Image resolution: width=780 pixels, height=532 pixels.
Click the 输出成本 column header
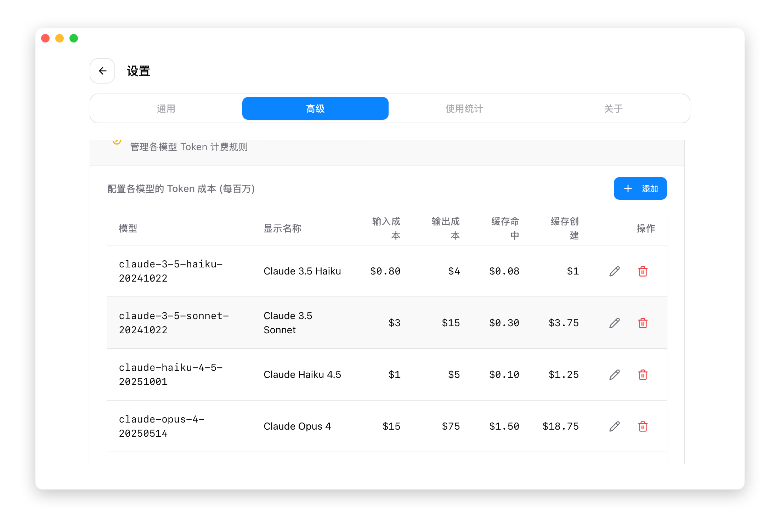446,228
